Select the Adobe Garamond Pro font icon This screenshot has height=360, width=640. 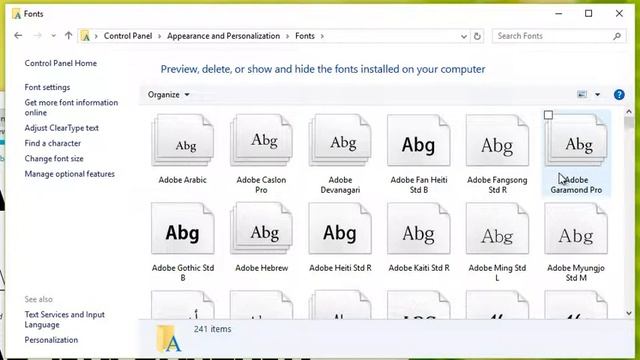576,140
